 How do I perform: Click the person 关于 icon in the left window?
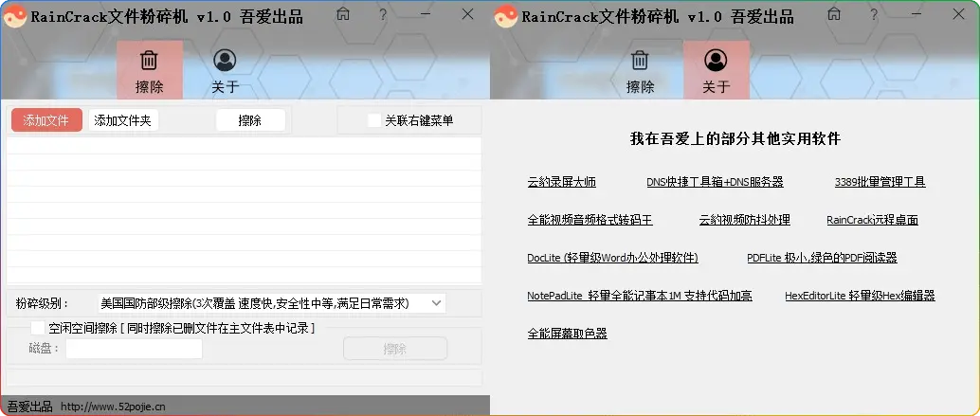225,62
